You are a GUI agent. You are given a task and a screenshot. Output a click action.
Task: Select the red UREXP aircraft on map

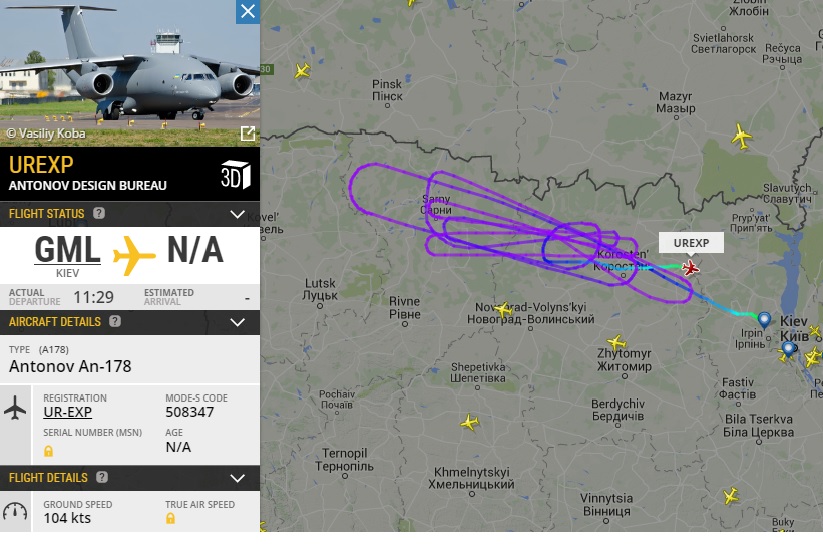690,268
